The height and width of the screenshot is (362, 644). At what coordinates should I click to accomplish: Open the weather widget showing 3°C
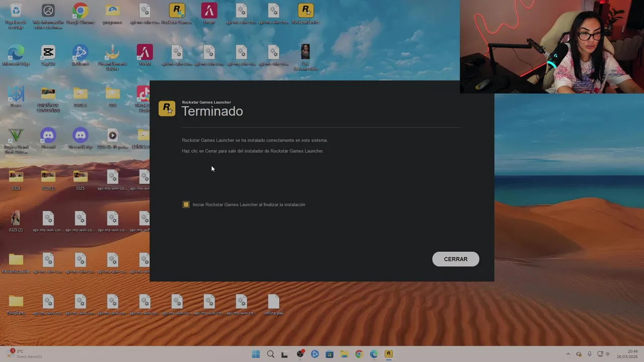[x=25, y=354]
